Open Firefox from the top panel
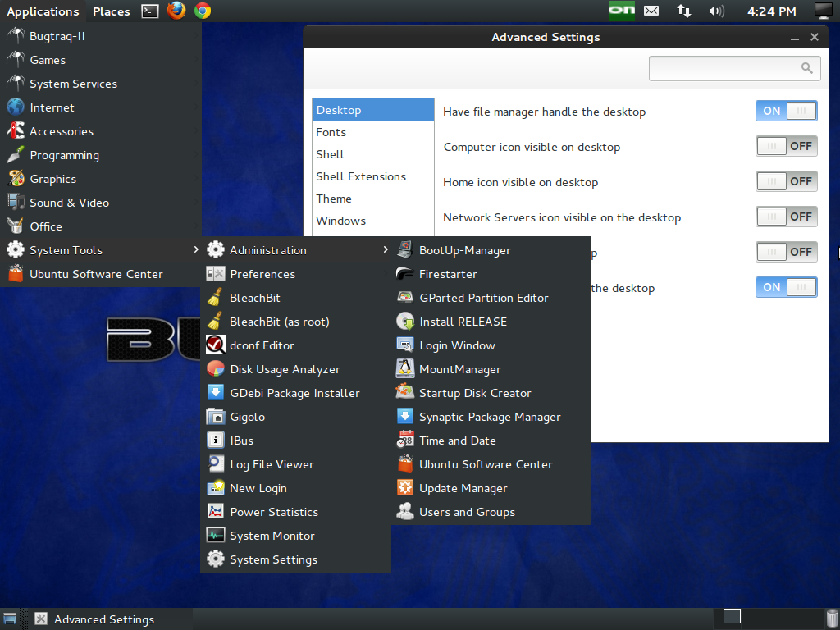Viewport: 840px width, 630px height. [176, 11]
